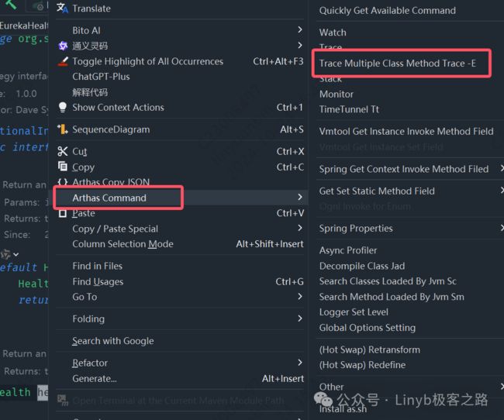The width and height of the screenshot is (504, 420).
Task: Expand the Copy / Paste Special submenu arrow
Action: (299, 228)
